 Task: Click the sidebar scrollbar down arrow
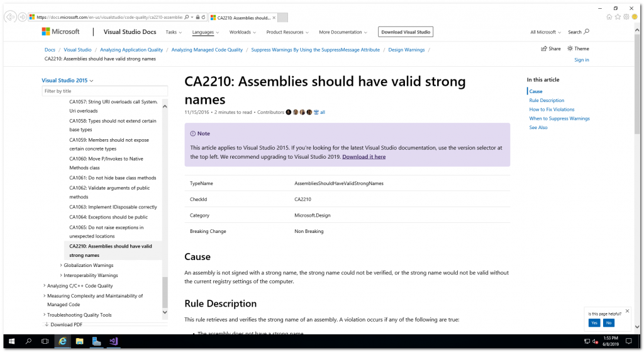(165, 312)
